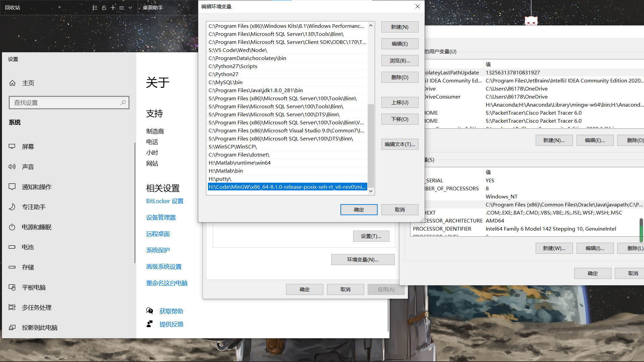Select the Java jdk1.8.0_281 bin path entry

(287, 90)
